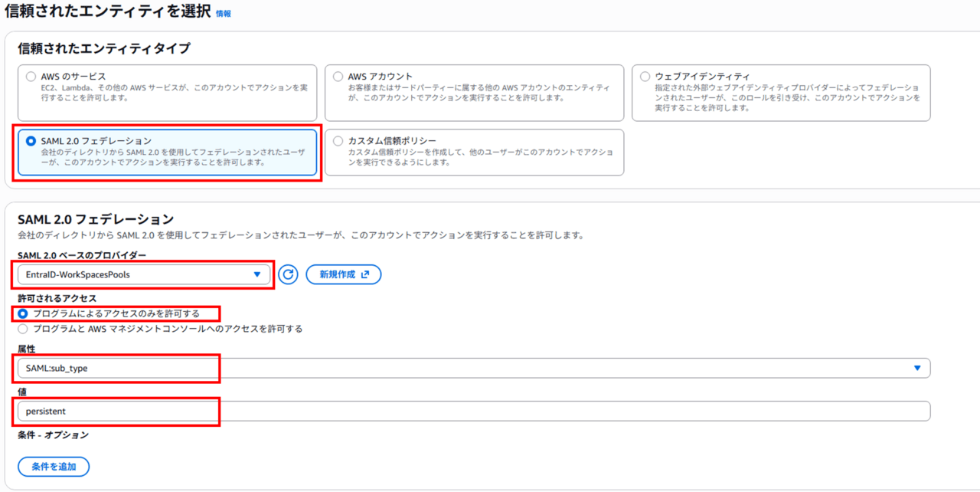
Task: Click the 値 input field containing persistent
Action: [x=472, y=411]
